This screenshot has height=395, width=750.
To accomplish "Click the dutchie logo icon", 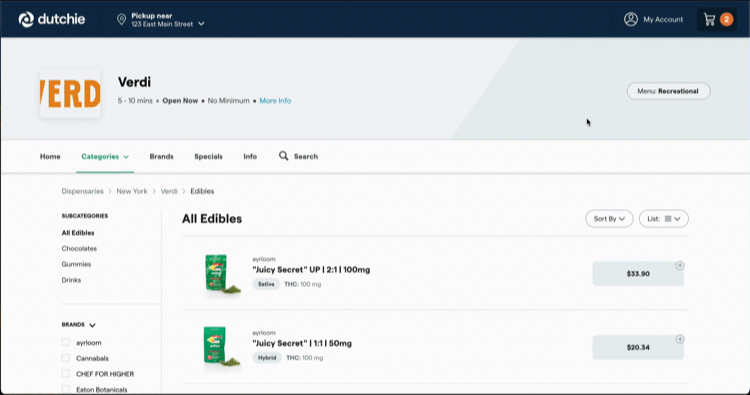I will (x=26, y=19).
